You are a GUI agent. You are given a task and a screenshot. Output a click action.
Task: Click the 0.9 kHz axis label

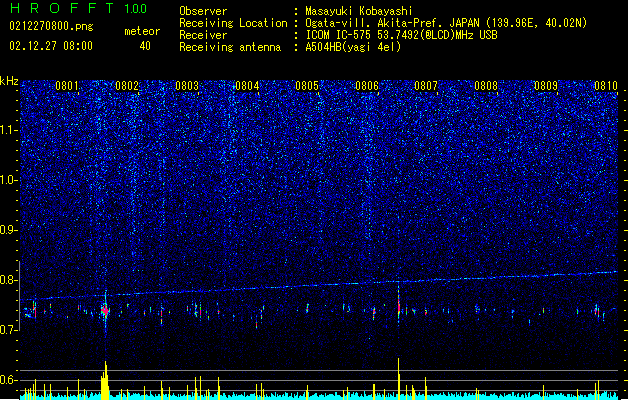pos(9,230)
